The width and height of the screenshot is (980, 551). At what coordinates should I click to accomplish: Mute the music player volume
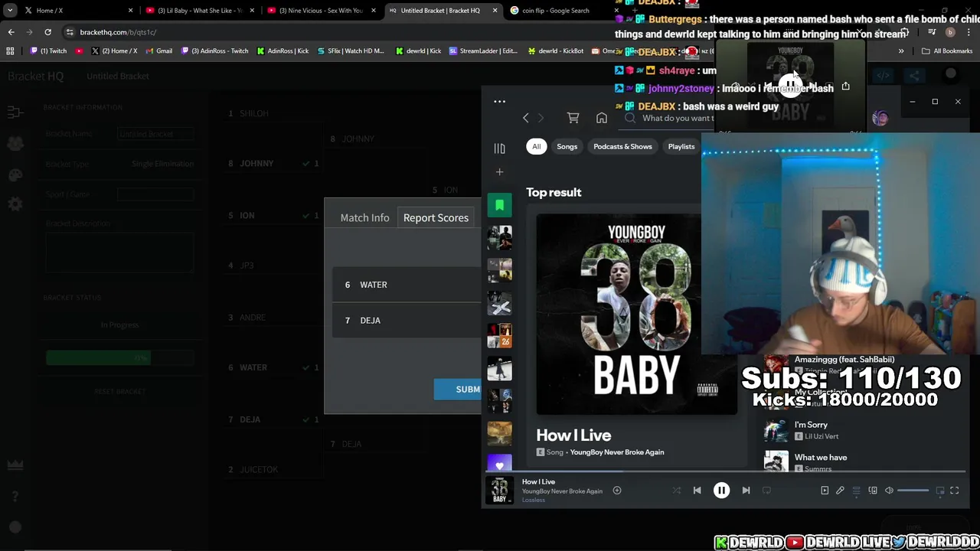point(889,491)
